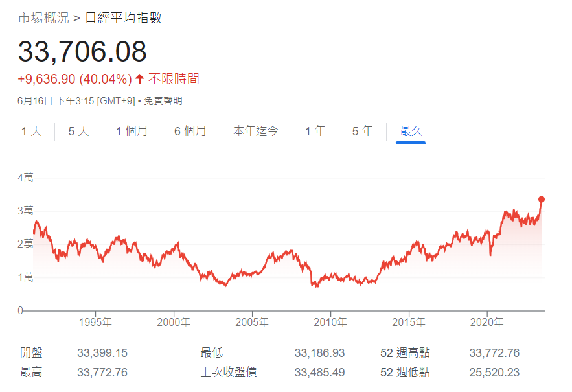This screenshot has width=572, height=392.
Task: Click the 52 週高點 label
Action: click(x=405, y=352)
